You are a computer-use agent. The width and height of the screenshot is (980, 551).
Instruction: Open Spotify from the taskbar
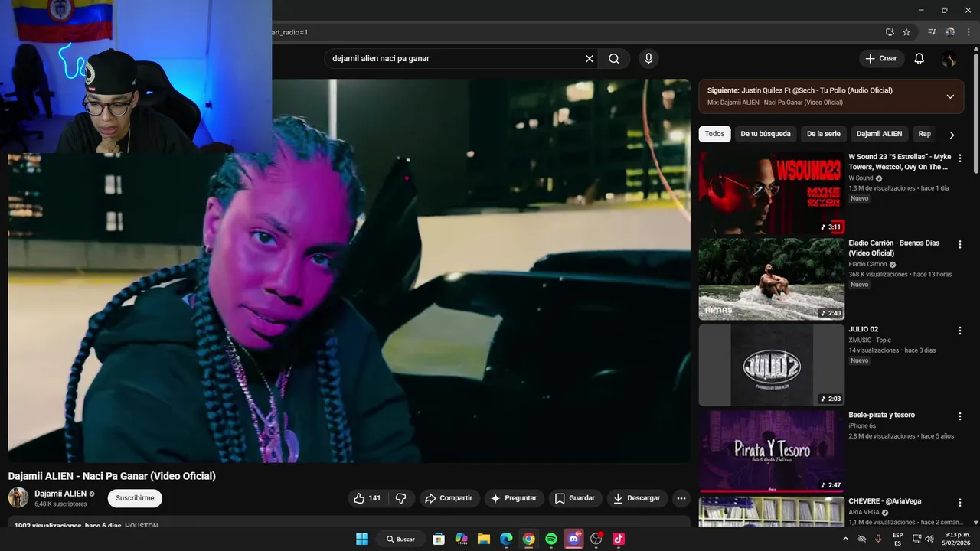point(551,539)
